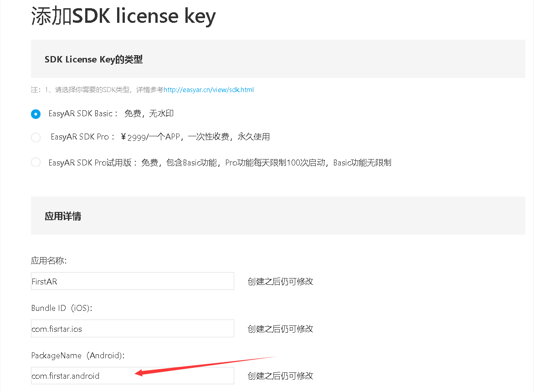The height and width of the screenshot is (392, 534).
Task: Click 创建之后仍可修改 beside PackageName
Action: (280, 376)
